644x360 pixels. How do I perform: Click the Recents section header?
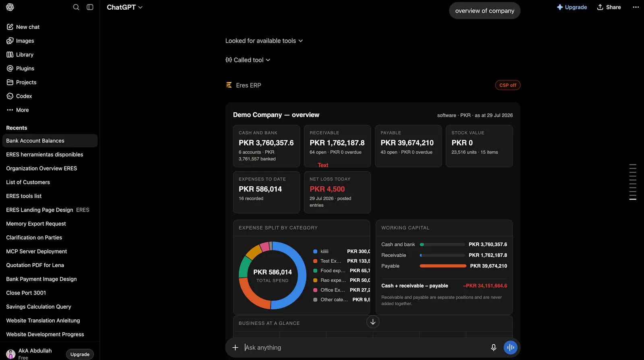click(x=17, y=128)
